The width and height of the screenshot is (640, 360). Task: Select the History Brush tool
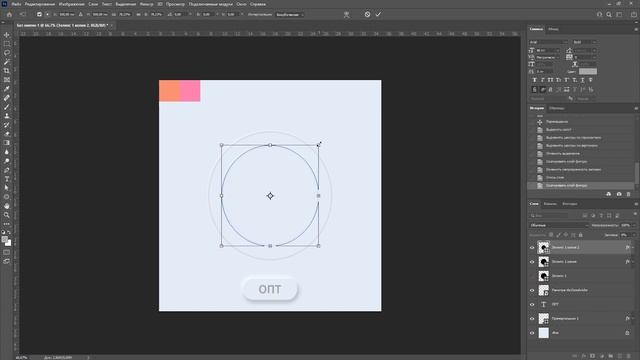7,125
